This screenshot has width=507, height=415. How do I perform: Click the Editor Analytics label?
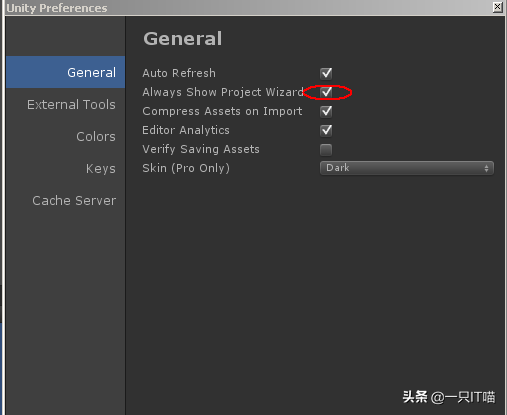(x=186, y=130)
